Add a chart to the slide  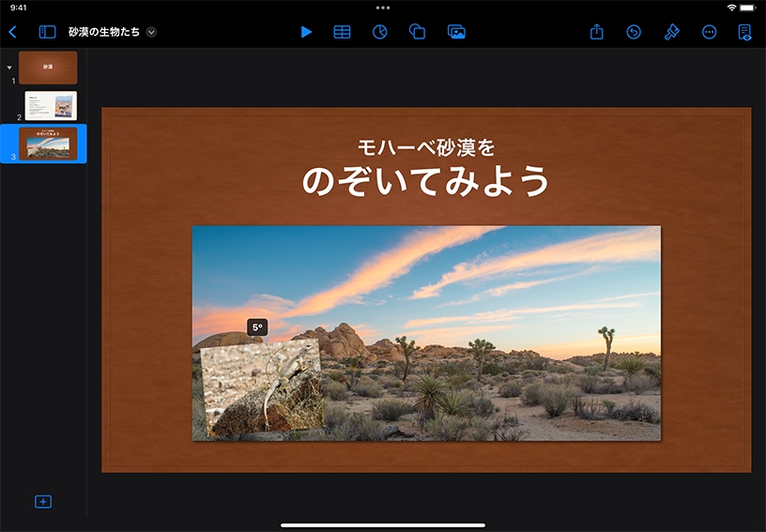[x=380, y=32]
